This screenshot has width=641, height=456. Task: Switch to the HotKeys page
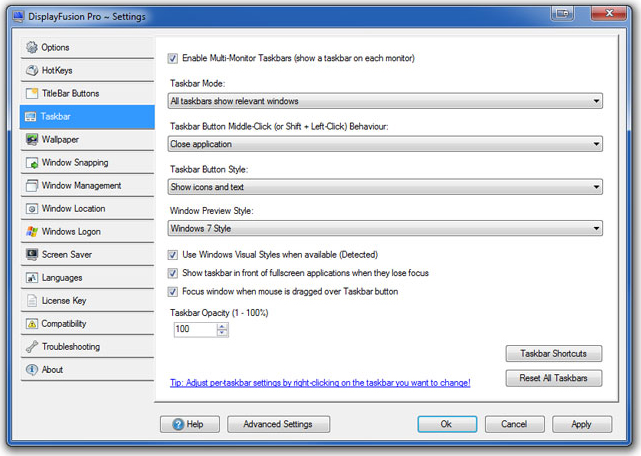coord(87,70)
